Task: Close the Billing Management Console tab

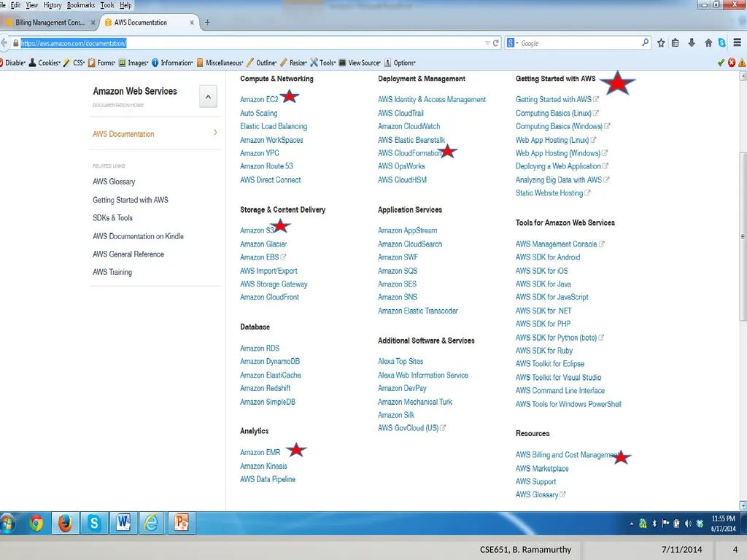Action: pos(93,23)
